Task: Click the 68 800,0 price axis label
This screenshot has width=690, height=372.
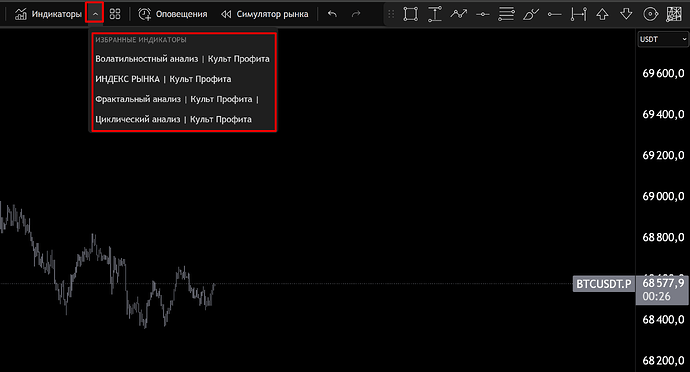Action: click(x=663, y=237)
